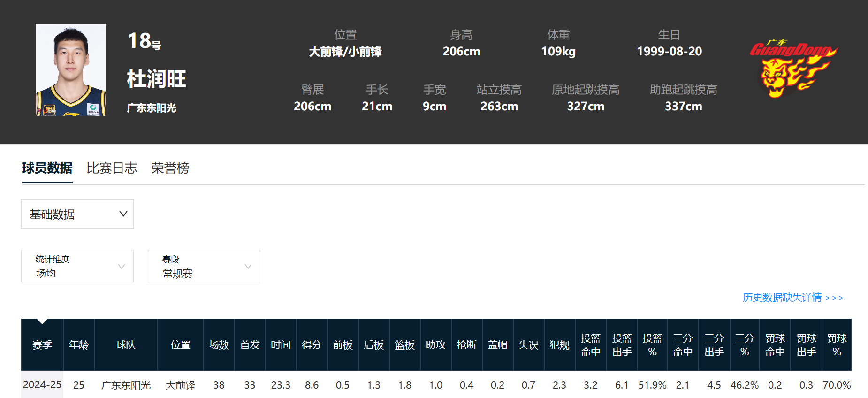The height and width of the screenshot is (398, 868).
Task: Click the weight value 109kg
Action: pos(558,52)
